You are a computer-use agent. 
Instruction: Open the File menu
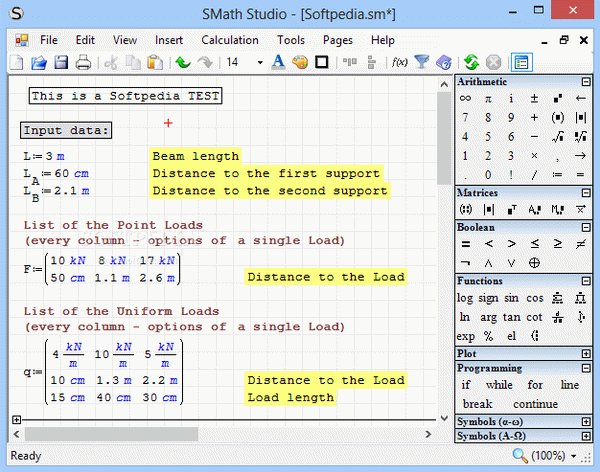(49, 40)
